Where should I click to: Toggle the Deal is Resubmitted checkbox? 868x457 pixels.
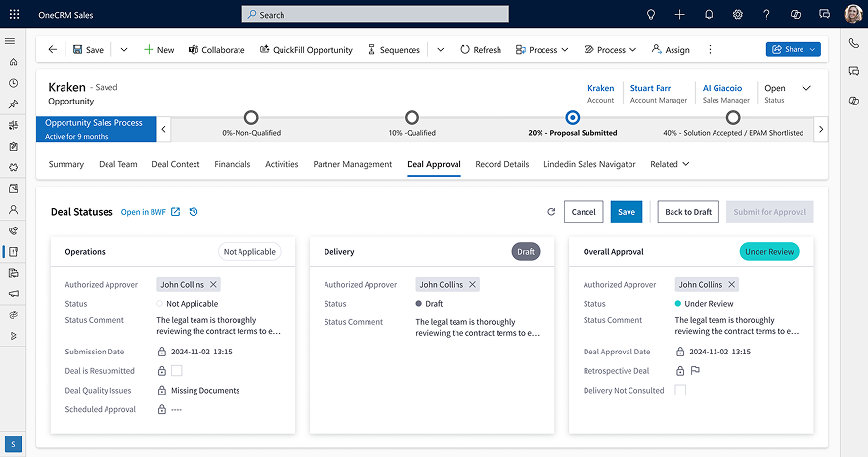pos(177,371)
